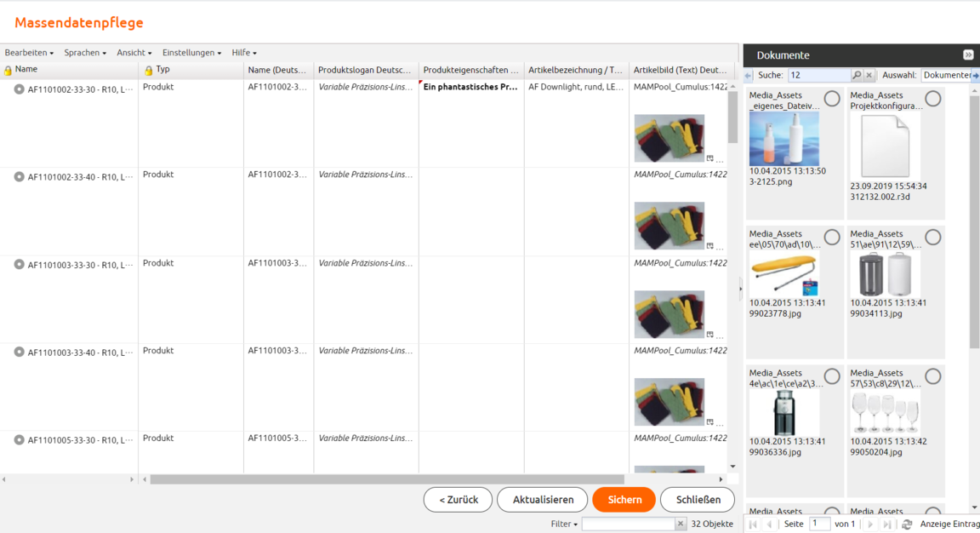Image resolution: width=980 pixels, height=533 pixels.
Task: Click the Zurück button
Action: pos(459,500)
